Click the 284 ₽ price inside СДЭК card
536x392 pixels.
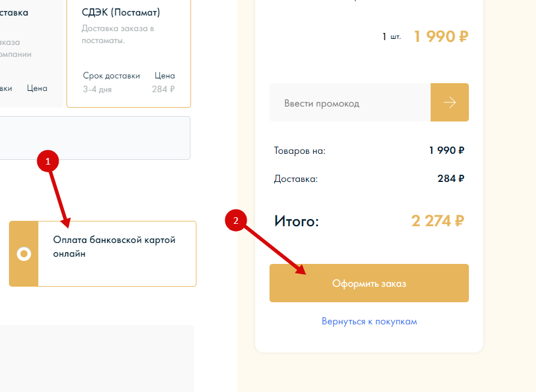point(163,89)
